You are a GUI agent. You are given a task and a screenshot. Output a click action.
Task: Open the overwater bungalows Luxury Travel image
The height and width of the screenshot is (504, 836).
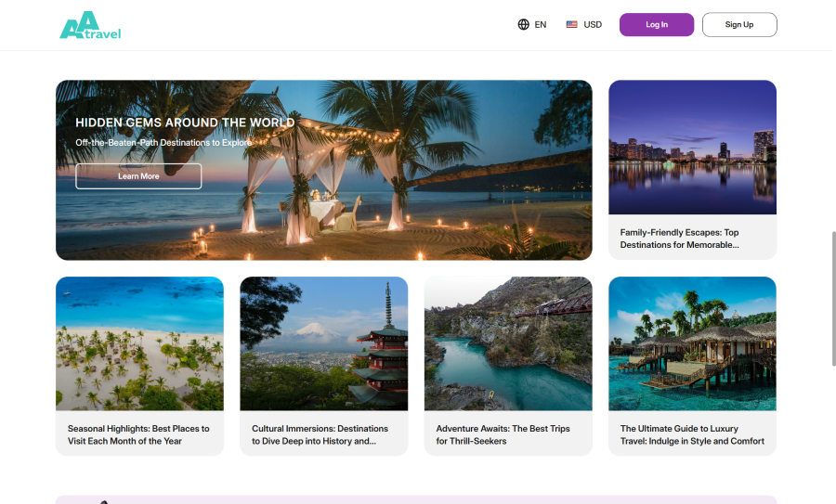click(x=692, y=343)
